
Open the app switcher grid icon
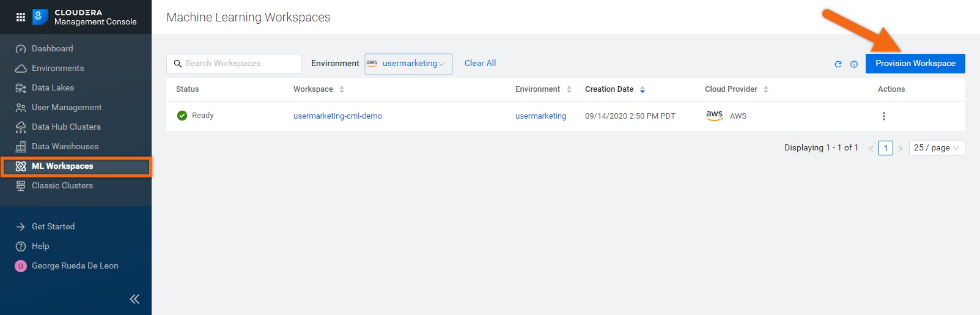pos(20,17)
